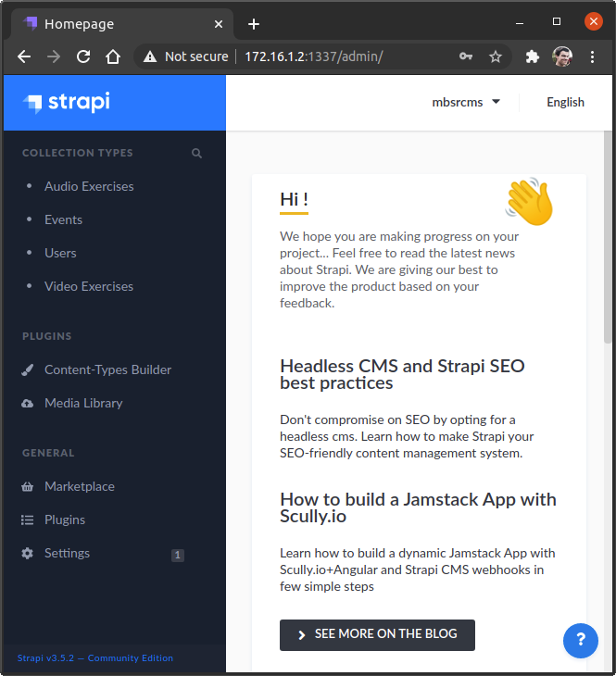The height and width of the screenshot is (676, 616).
Task: Open Users collection type
Action: (60, 253)
